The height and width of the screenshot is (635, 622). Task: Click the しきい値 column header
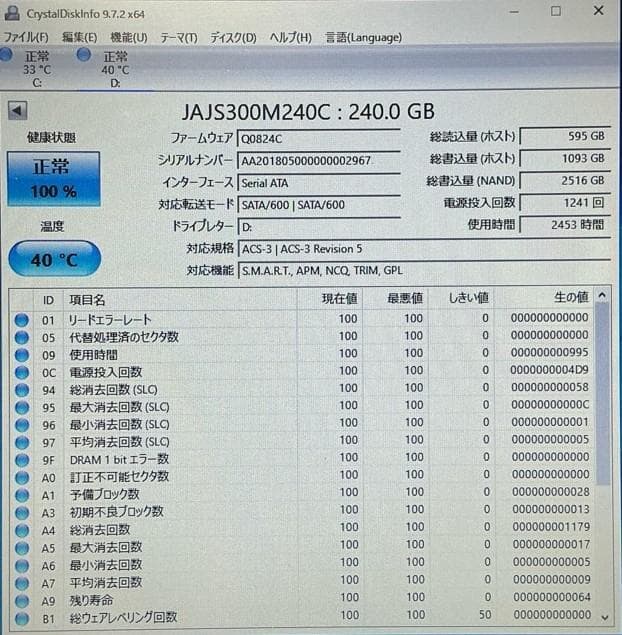pyautogui.click(x=461, y=300)
